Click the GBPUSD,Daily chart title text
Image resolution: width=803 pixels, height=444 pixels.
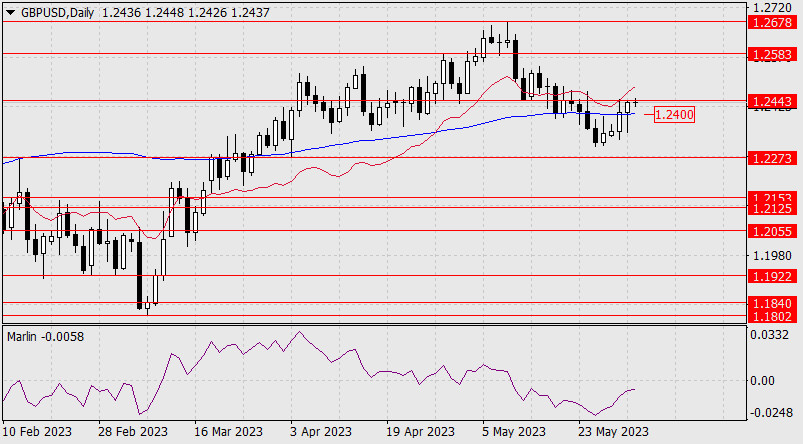click(x=57, y=13)
